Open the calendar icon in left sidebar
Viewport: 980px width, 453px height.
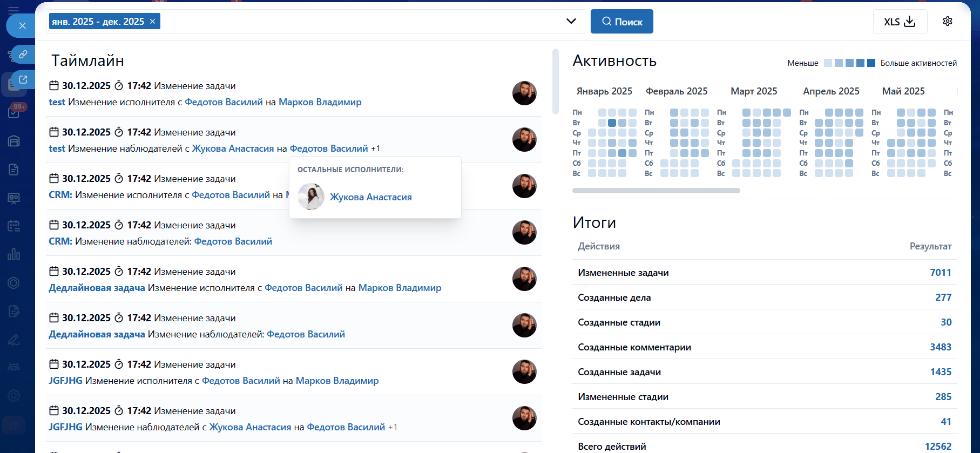[x=14, y=226]
